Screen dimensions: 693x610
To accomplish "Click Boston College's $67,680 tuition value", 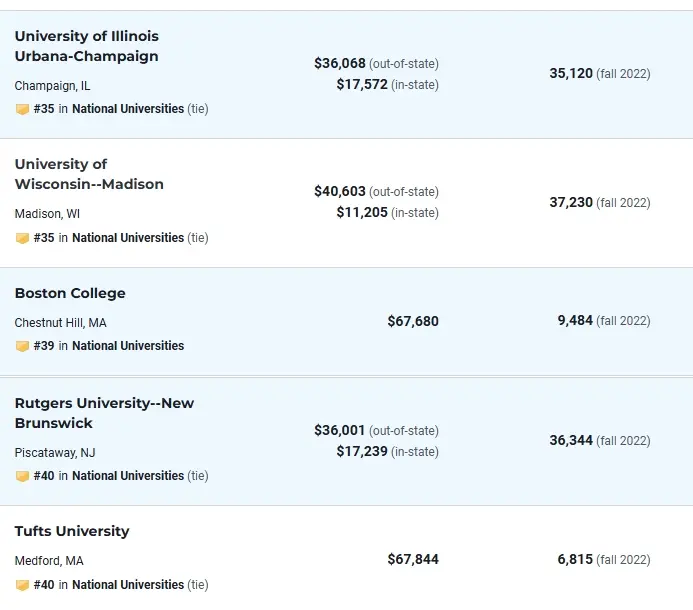I will click(x=413, y=321).
